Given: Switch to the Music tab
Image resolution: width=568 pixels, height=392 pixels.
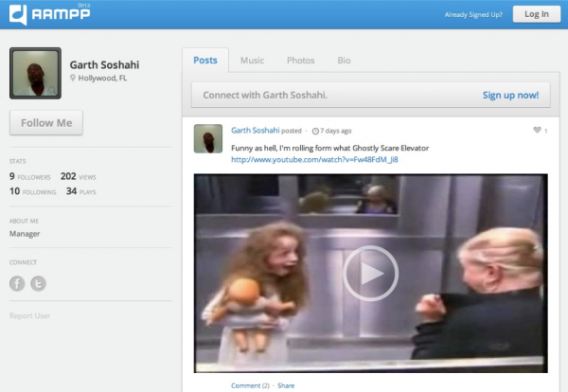Looking at the screenshot, I should coord(252,61).
